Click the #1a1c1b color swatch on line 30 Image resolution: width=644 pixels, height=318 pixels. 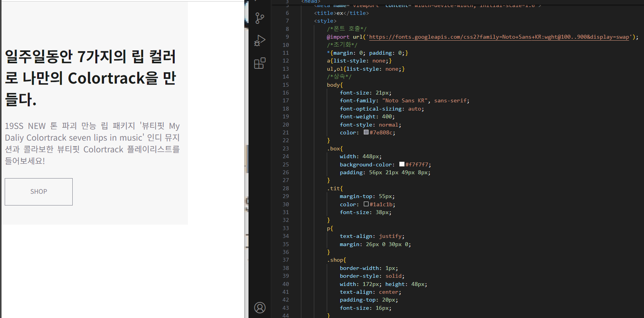point(366,204)
